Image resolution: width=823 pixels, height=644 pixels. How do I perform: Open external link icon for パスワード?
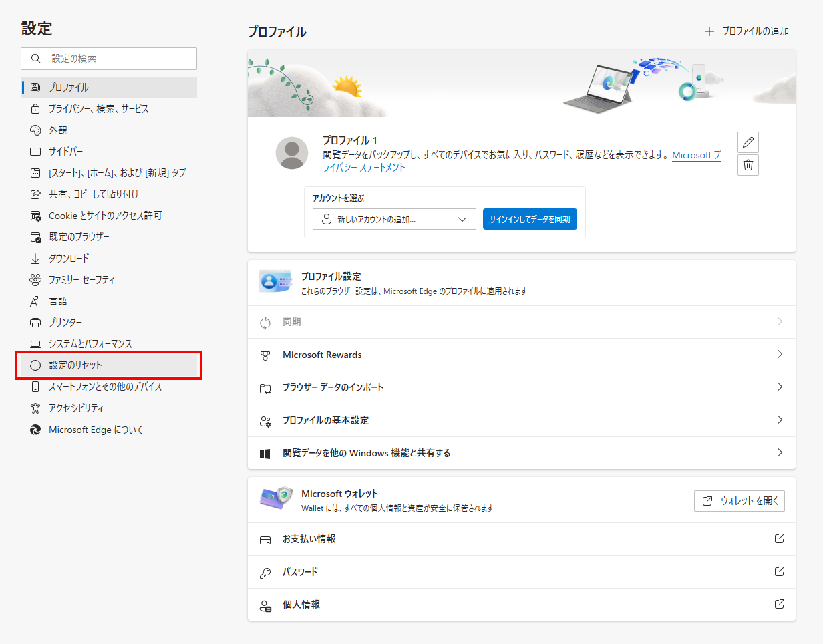(x=779, y=571)
